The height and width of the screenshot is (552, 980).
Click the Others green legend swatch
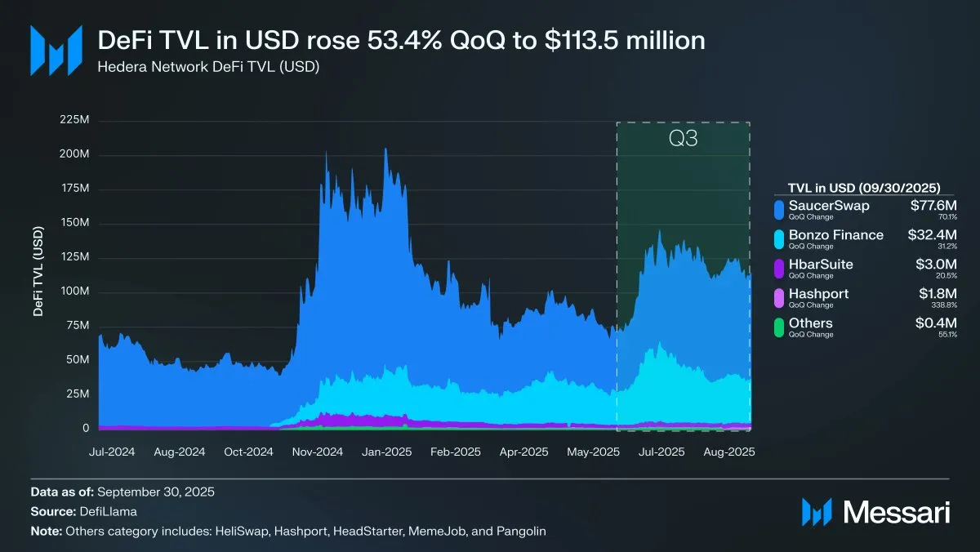tap(780, 327)
